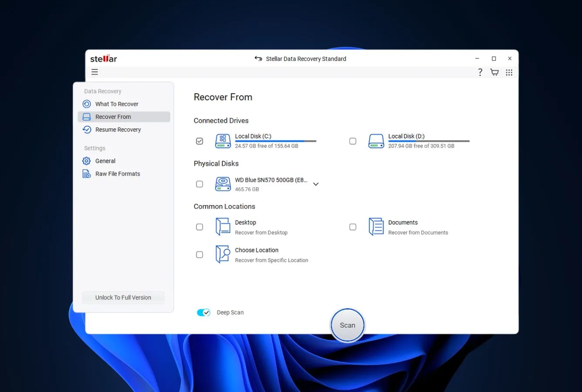This screenshot has height=392, width=582.
Task: Click the Local Disk (C:) drive icon
Action: pyautogui.click(x=223, y=141)
